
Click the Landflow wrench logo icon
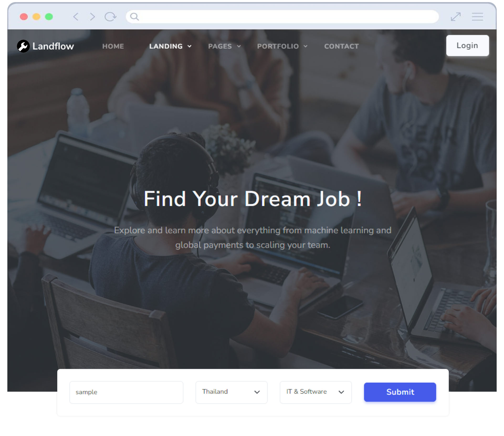pos(23,46)
